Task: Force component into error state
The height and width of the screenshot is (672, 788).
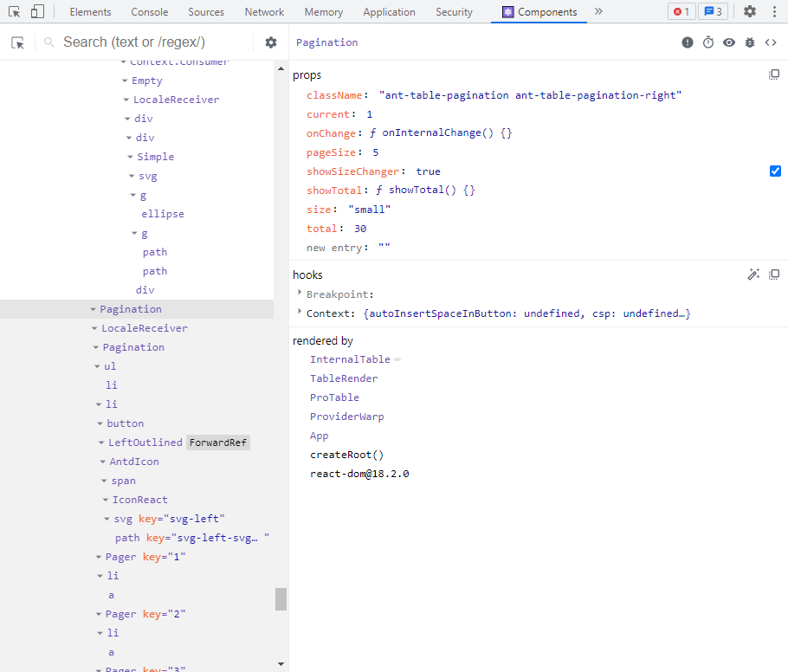Action: click(x=687, y=42)
